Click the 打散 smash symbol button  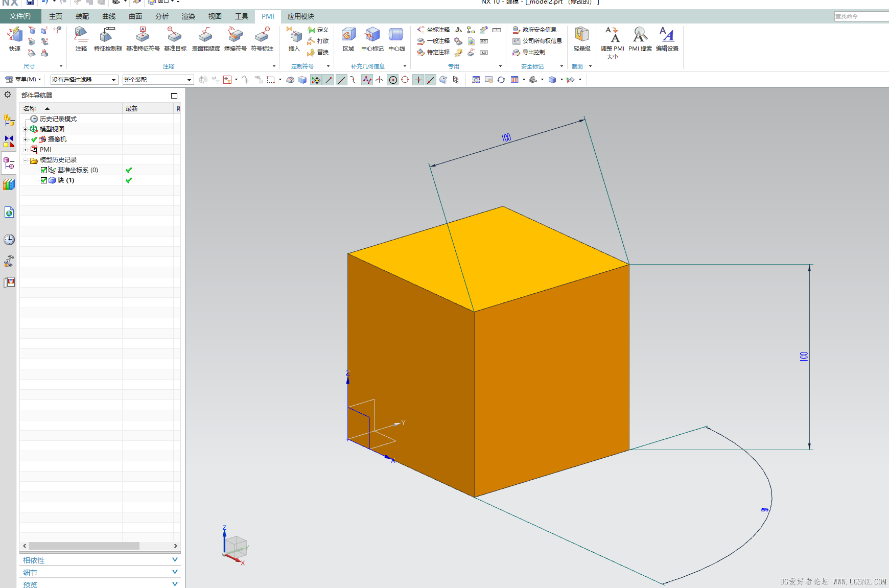coord(318,41)
